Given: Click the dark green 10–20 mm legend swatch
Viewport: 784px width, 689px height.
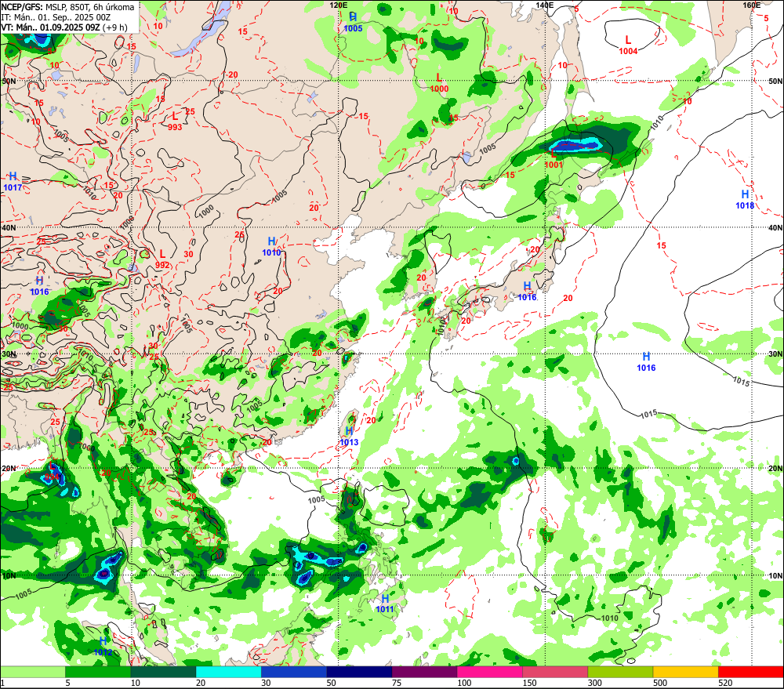Looking at the screenshot, I should click(x=163, y=672).
